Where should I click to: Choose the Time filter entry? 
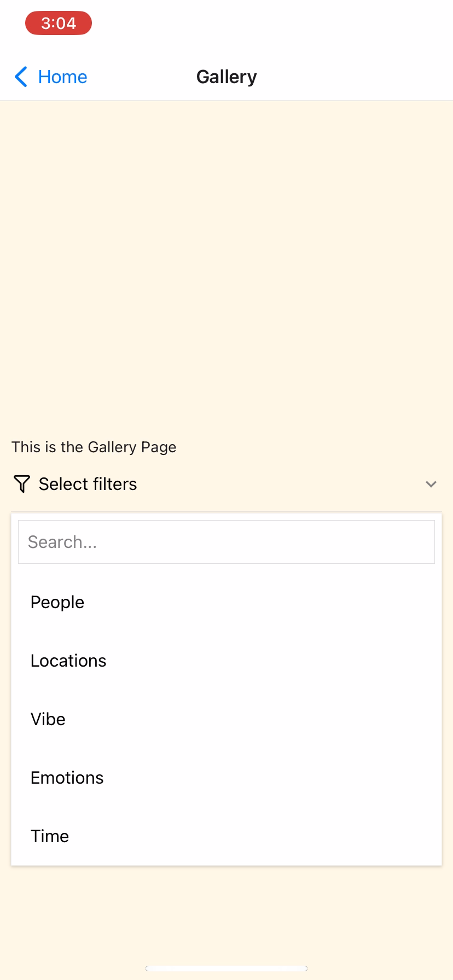click(49, 836)
